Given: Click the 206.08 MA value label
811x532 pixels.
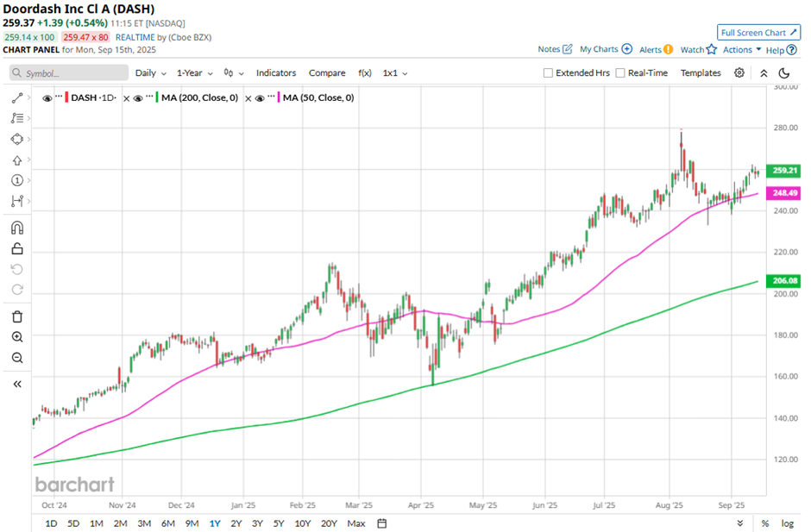Looking at the screenshot, I should pyautogui.click(x=784, y=281).
